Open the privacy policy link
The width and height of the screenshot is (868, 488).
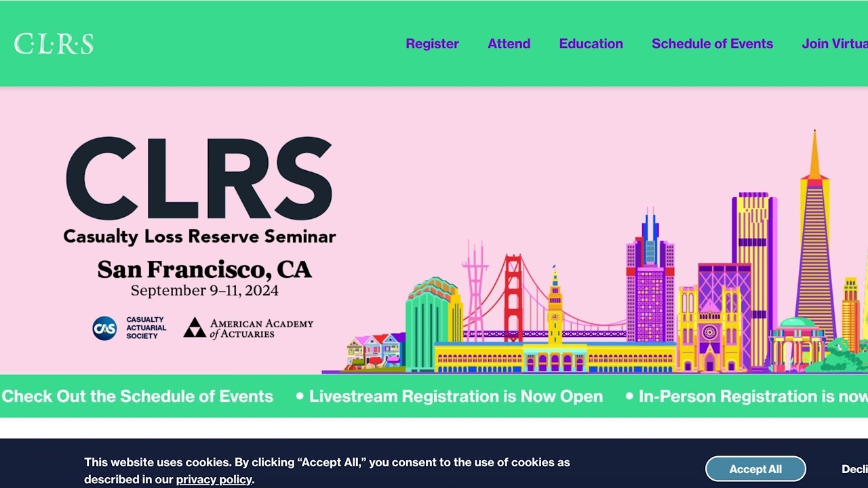tap(214, 479)
